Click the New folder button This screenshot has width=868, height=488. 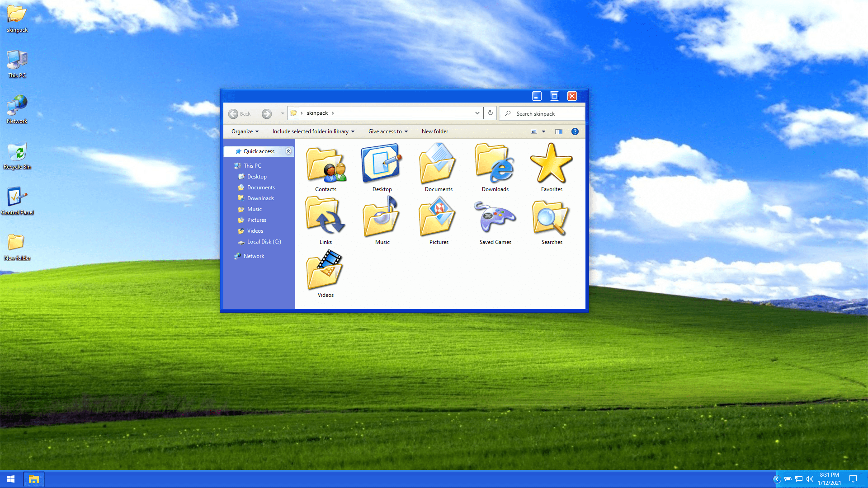[434, 131]
